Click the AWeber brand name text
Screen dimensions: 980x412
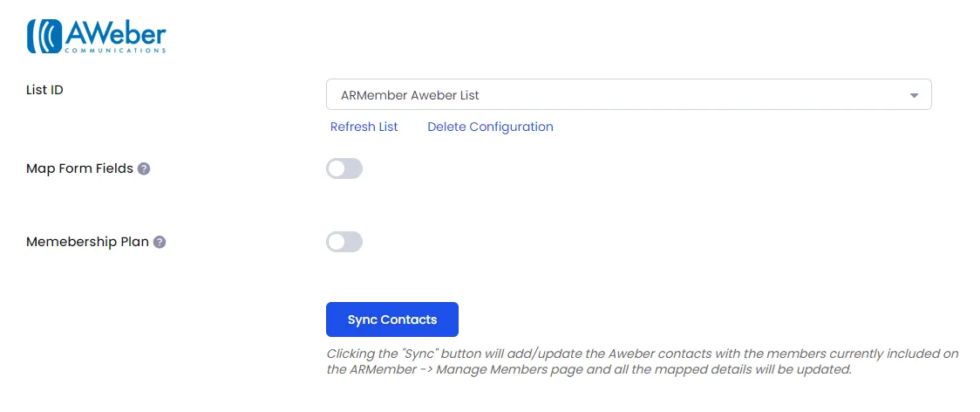point(115,32)
